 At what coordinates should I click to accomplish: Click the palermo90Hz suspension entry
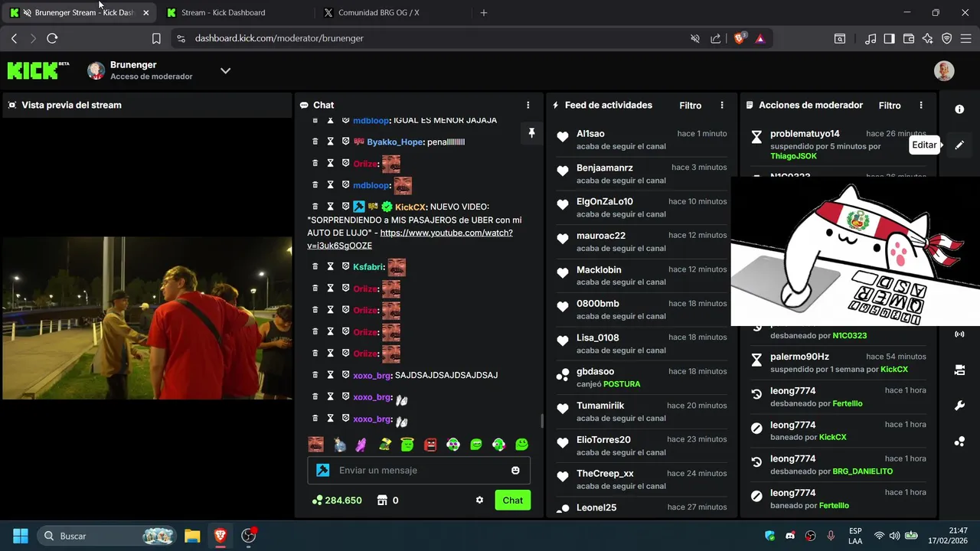839,363
